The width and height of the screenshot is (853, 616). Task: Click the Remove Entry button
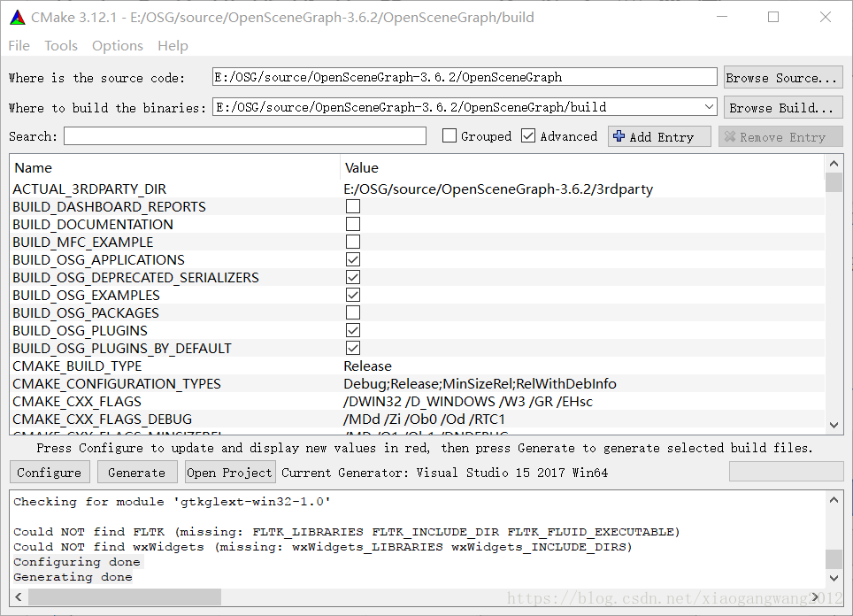780,136
